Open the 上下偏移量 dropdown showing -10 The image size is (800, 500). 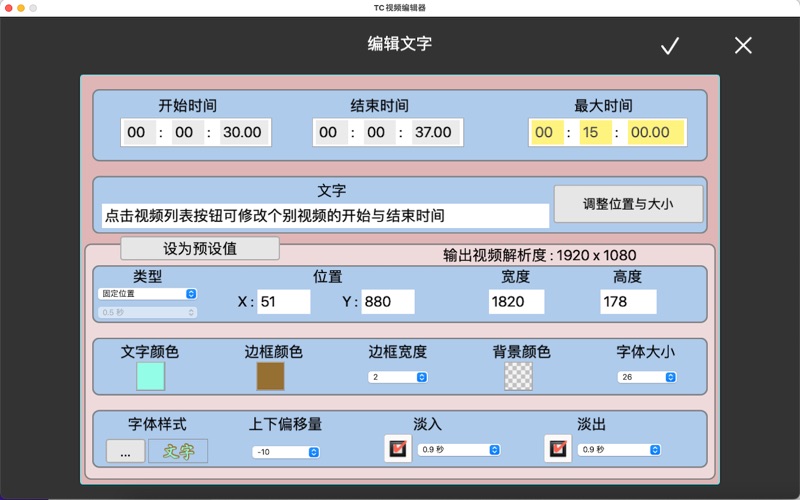286,452
